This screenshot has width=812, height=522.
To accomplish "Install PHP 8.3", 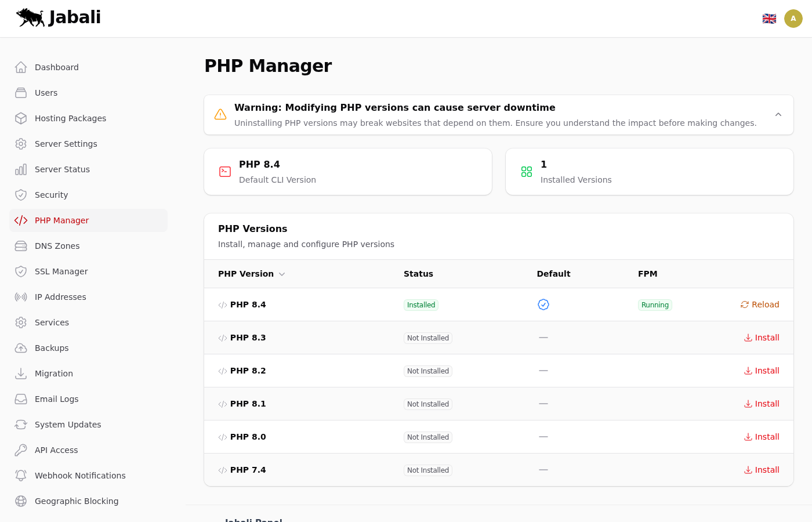I will [x=762, y=338].
